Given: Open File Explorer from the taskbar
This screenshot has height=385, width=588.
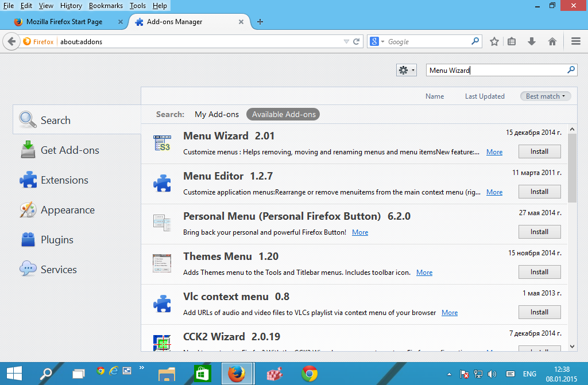Looking at the screenshot, I should 167,374.
